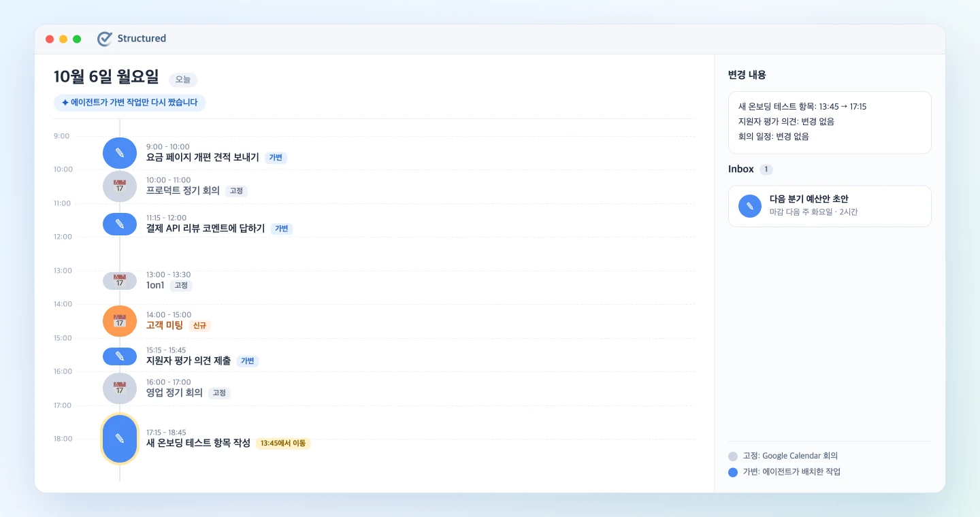This screenshot has height=517, width=980.
Task: Click the Structured app logo icon
Action: (104, 39)
